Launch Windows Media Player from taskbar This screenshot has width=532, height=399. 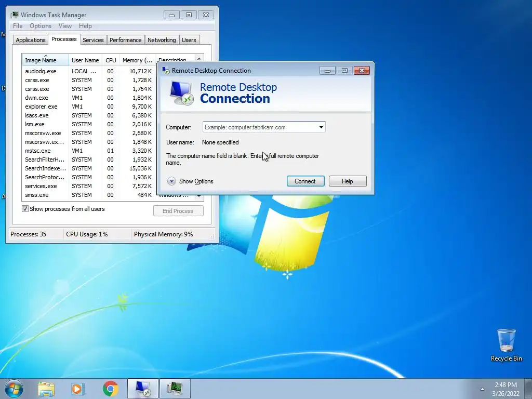point(78,389)
